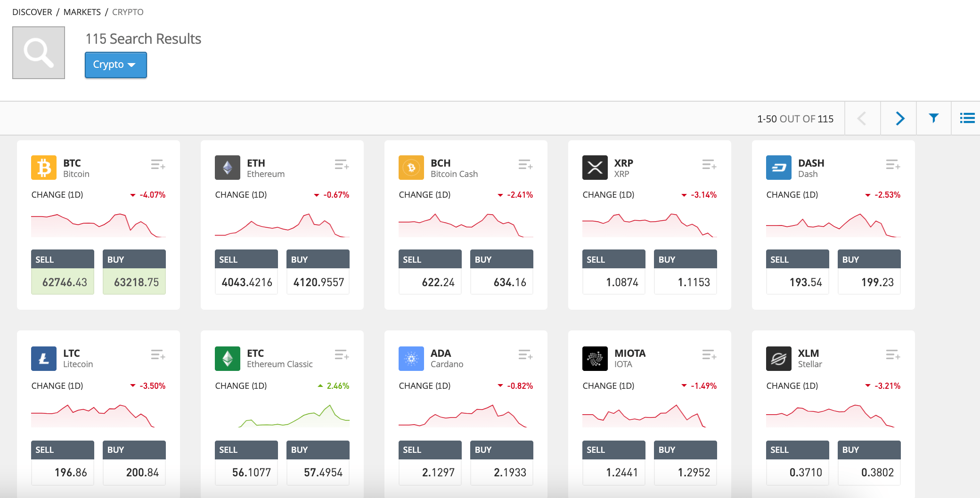Open the Crypto dropdown
Image resolution: width=980 pixels, height=498 pixels.
115,64
